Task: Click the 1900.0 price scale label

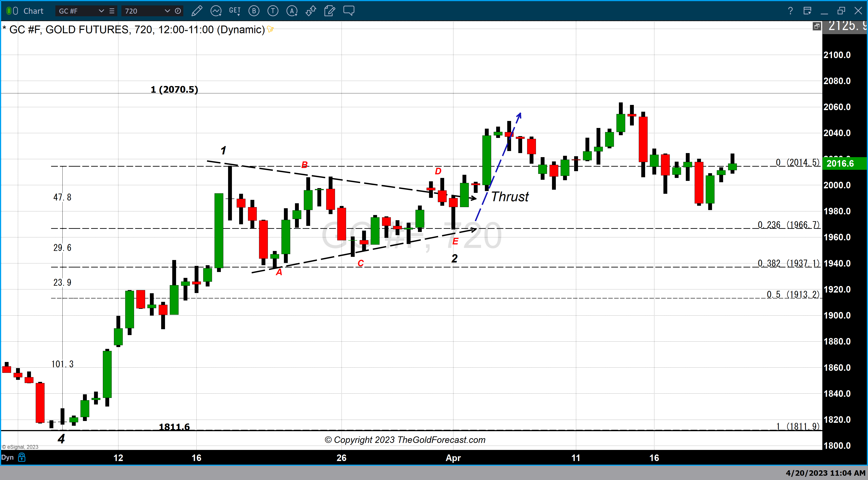Action: coord(837,315)
